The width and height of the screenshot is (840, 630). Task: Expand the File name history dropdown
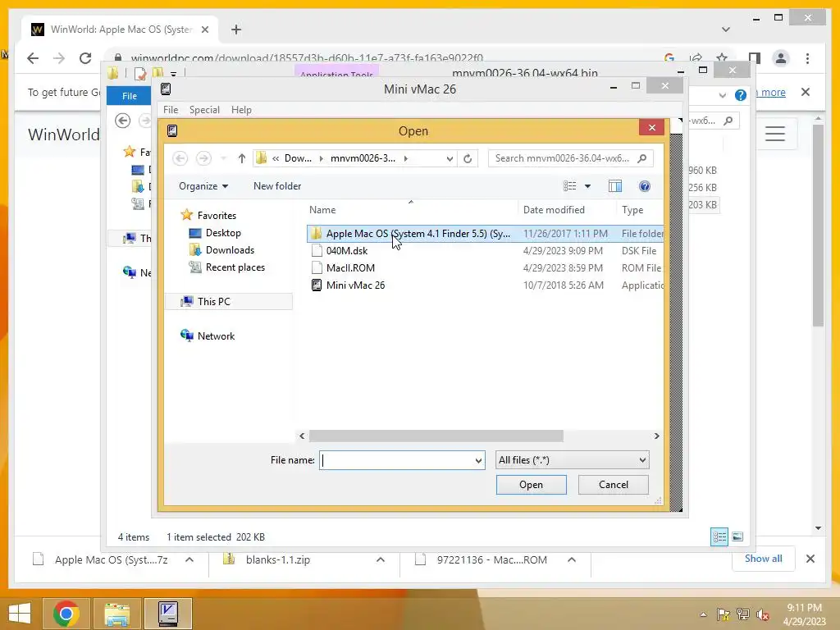[478, 460]
